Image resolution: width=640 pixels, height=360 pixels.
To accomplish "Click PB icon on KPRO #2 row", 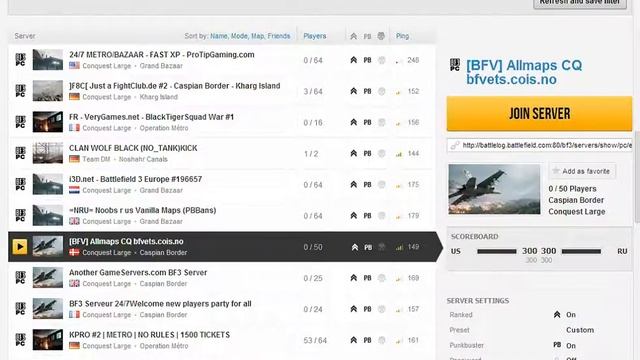I will tap(367, 340).
